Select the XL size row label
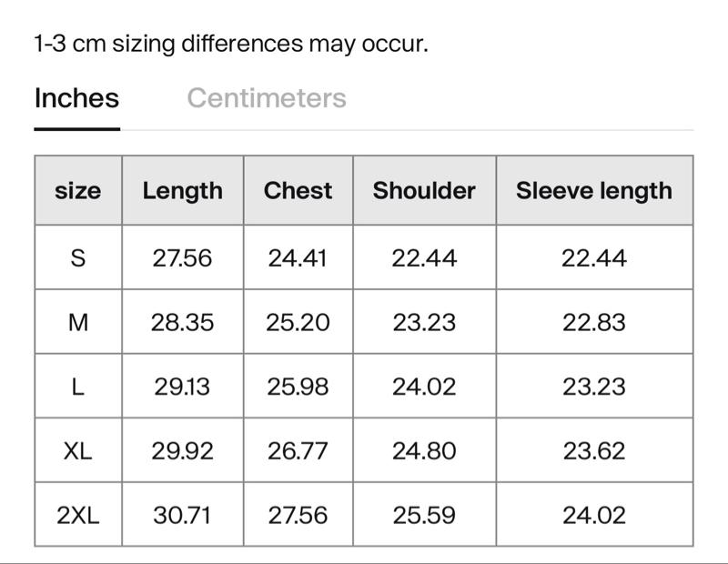Image resolution: width=728 pixels, height=564 pixels. 78,450
